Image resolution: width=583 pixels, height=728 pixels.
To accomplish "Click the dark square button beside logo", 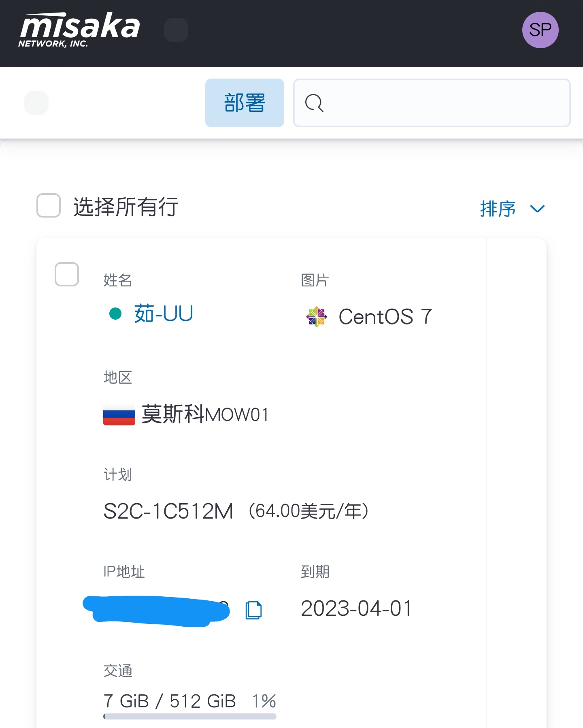I will [x=176, y=30].
